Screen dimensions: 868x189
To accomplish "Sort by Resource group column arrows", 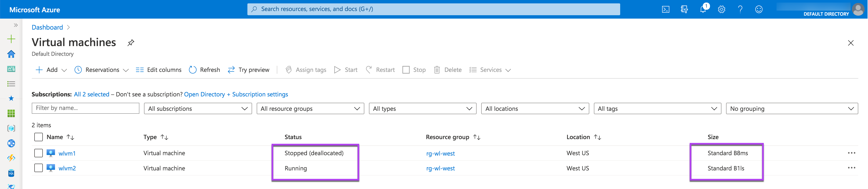I will (x=476, y=137).
